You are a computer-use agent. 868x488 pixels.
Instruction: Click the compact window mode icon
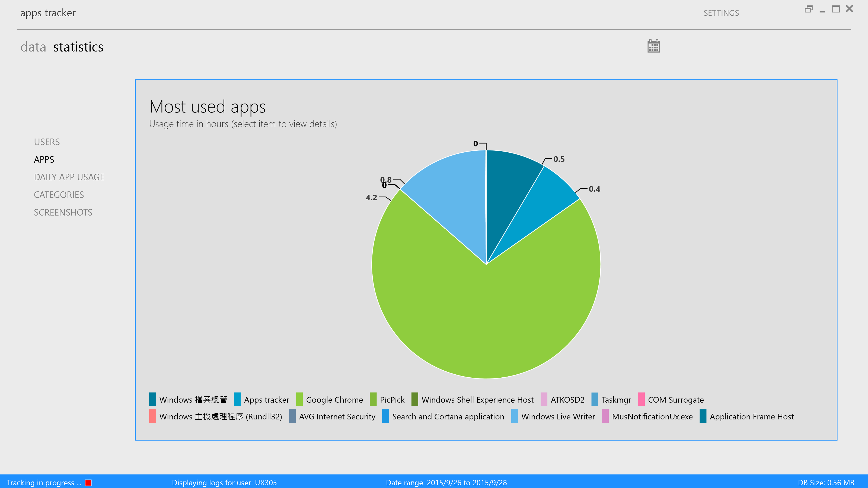click(x=808, y=9)
